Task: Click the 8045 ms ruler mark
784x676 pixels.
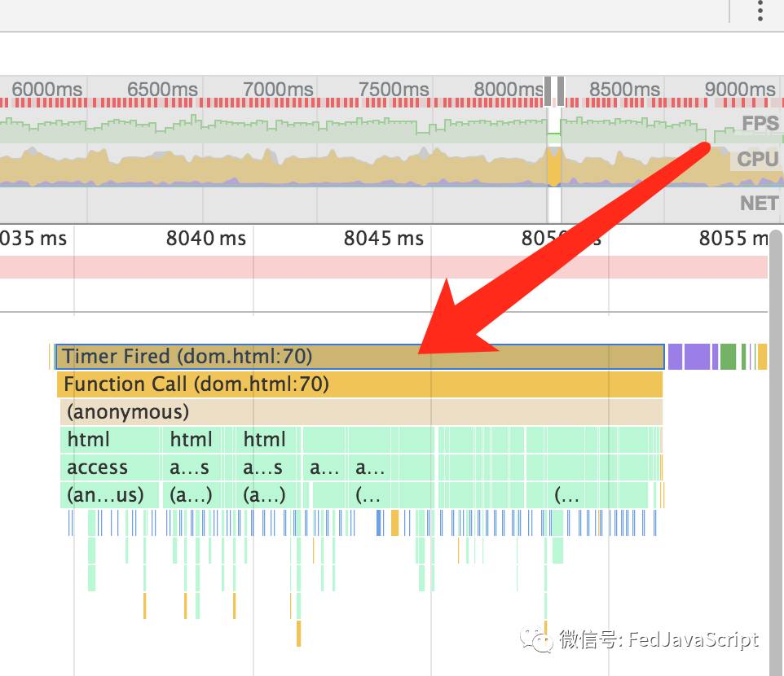Action: pyautogui.click(x=384, y=239)
